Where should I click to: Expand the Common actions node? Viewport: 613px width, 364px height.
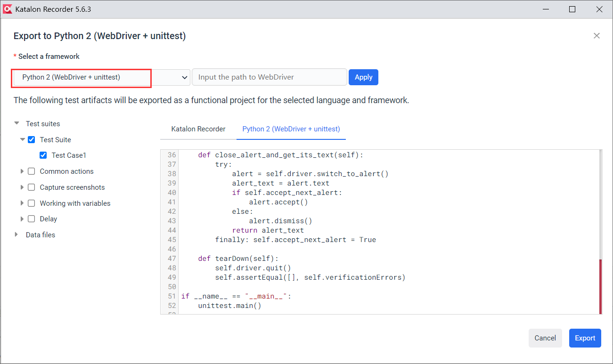pos(22,171)
